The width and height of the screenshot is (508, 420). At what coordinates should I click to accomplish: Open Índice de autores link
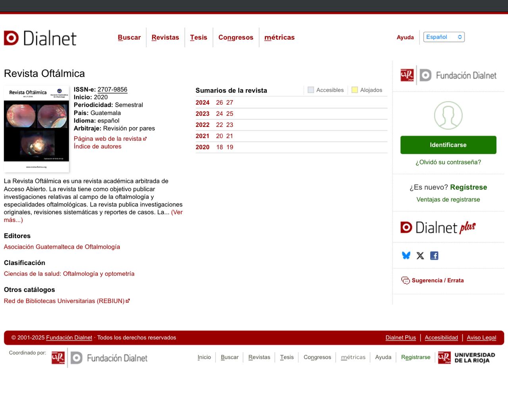(x=98, y=146)
